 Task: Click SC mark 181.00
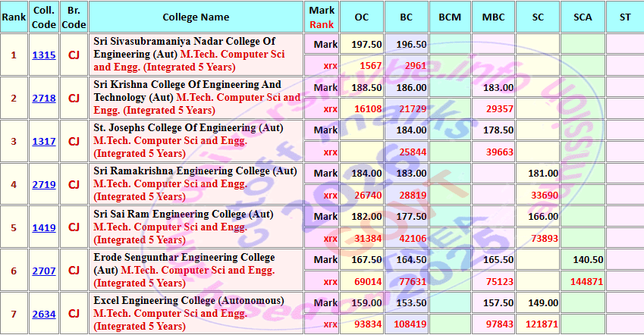pos(543,174)
